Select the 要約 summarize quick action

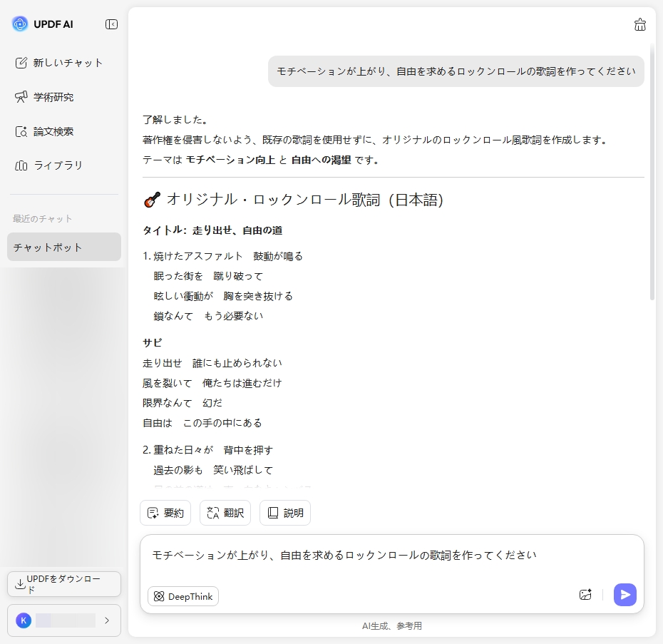click(165, 513)
